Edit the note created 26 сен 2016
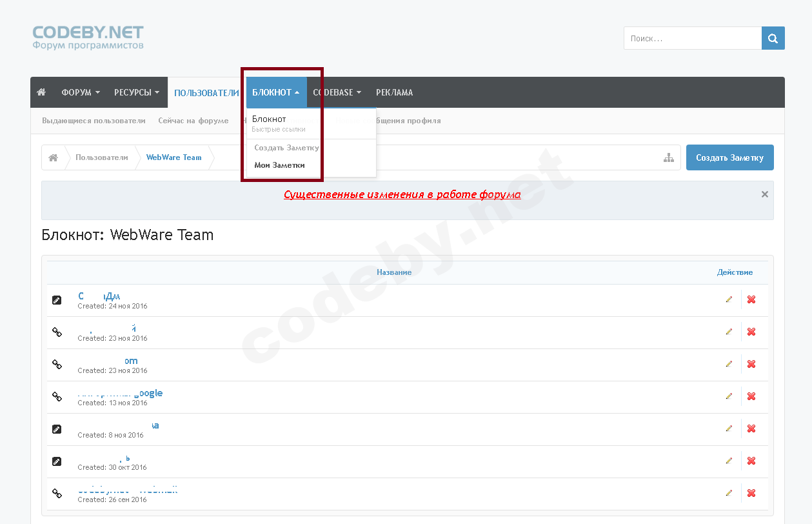The height and width of the screenshot is (524, 812). click(729, 493)
